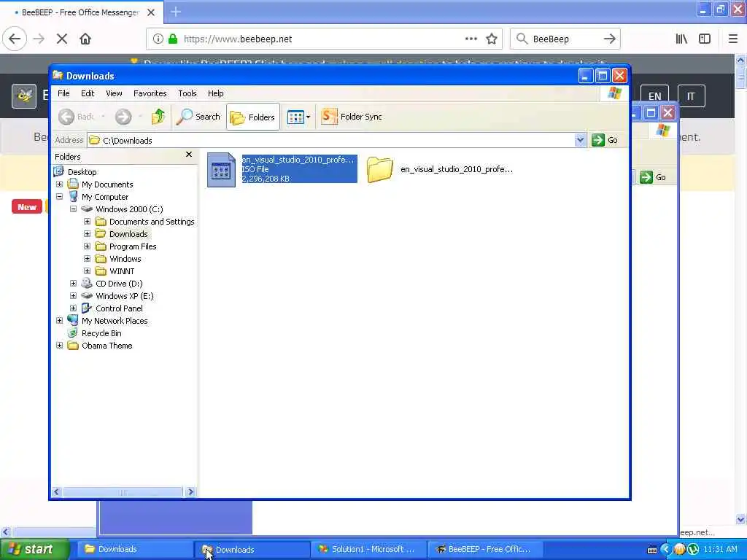Click the browser back arrow
This screenshot has width=747, height=560.
pyautogui.click(x=15, y=39)
